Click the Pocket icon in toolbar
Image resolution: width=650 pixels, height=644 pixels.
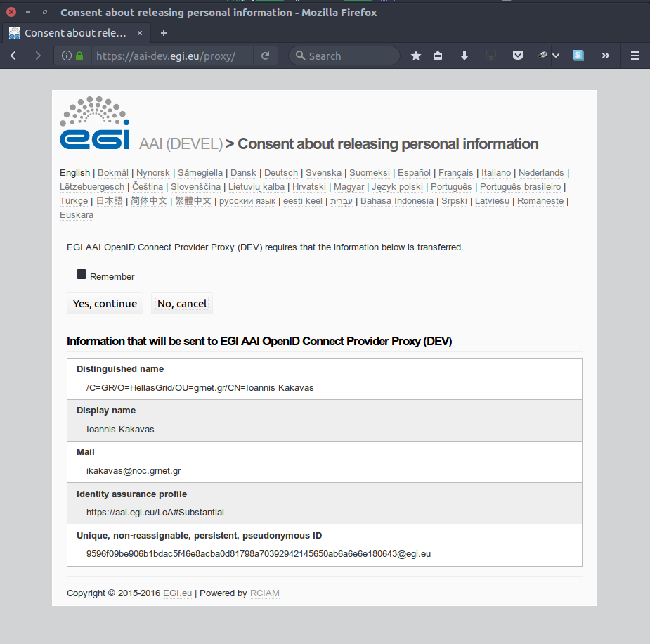[x=518, y=56]
